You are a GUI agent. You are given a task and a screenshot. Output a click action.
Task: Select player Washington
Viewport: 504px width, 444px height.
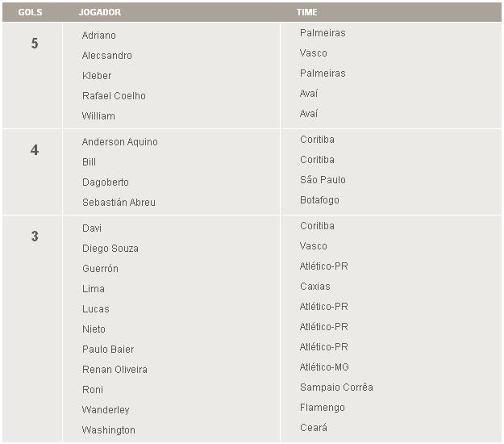(x=108, y=430)
